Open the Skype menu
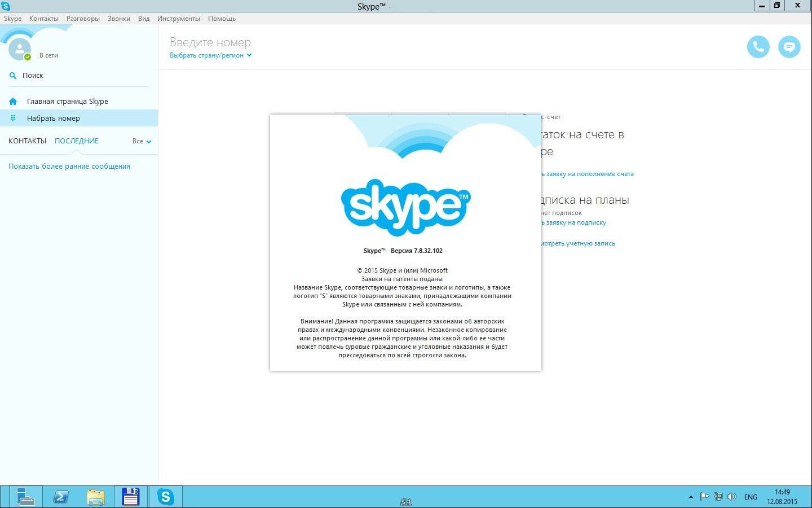Viewport: 812px width, 508px height. pyautogui.click(x=12, y=19)
